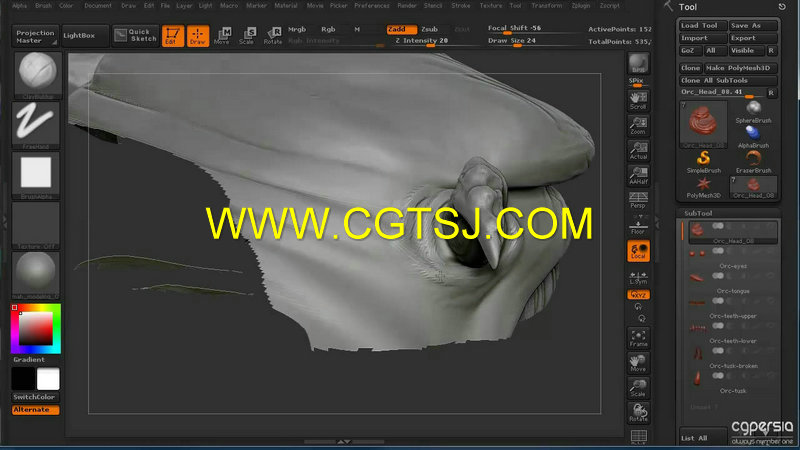
Task: Open the Preferences menu
Action: [372, 6]
